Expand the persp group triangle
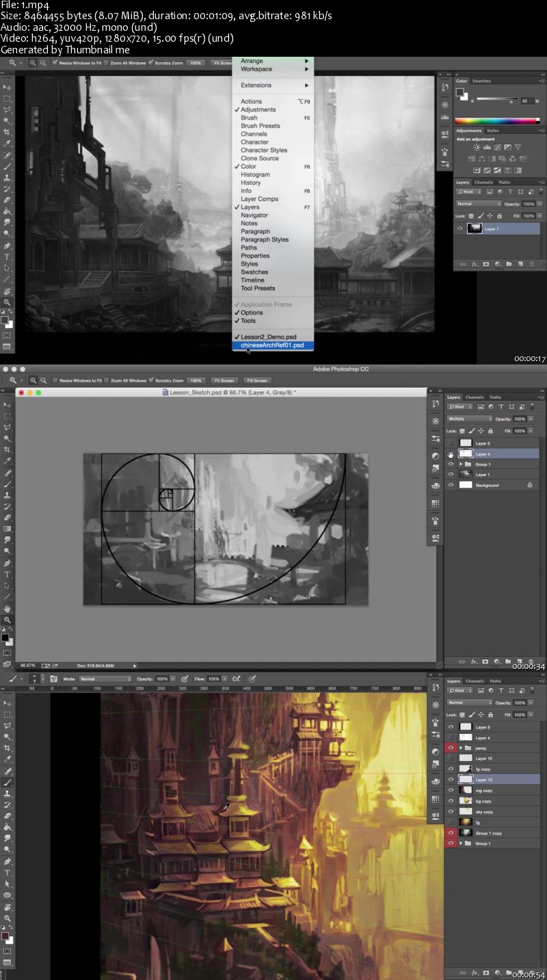Image resolution: width=547 pixels, height=980 pixels. pos(462,748)
